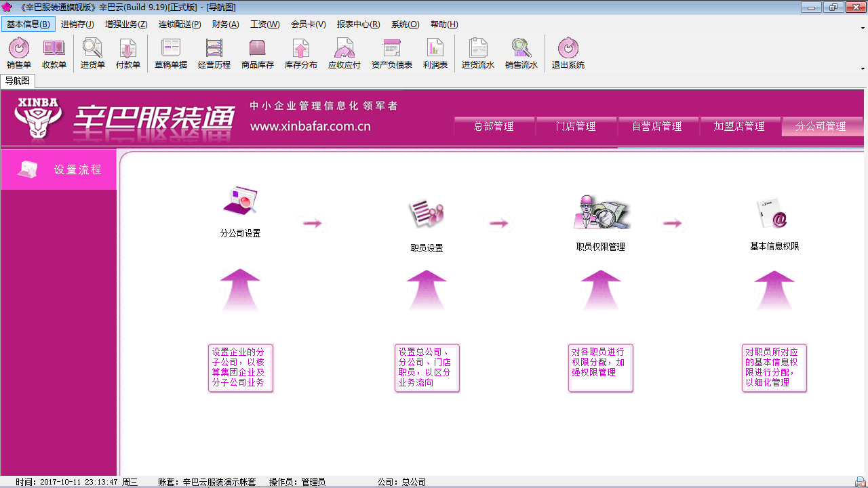The width and height of the screenshot is (868, 488).
Task: Open the 会员卡(V) menu
Action: (309, 24)
